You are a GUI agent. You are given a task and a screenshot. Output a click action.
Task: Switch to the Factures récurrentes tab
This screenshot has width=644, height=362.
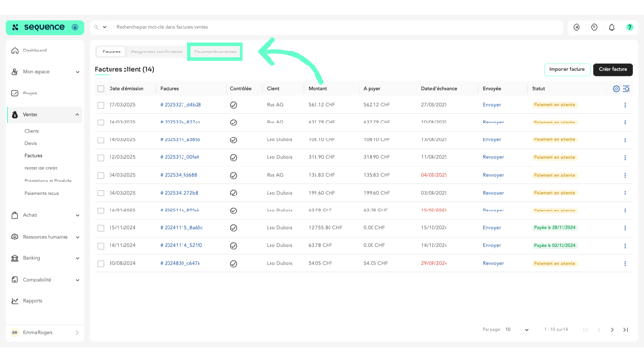pos(214,51)
